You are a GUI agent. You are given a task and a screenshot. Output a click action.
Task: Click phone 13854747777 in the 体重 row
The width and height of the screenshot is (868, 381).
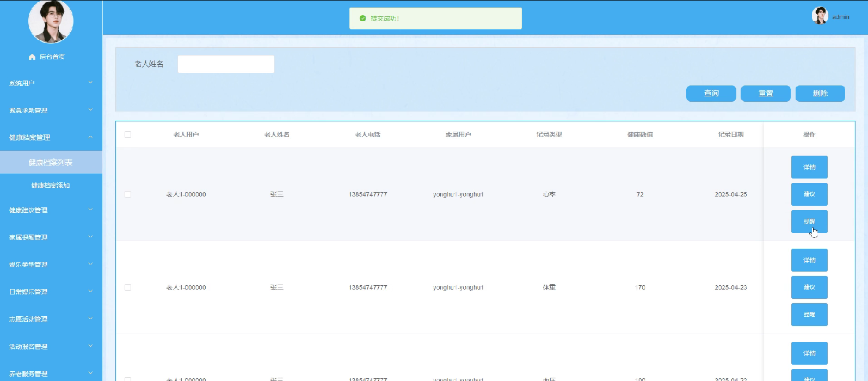point(368,287)
